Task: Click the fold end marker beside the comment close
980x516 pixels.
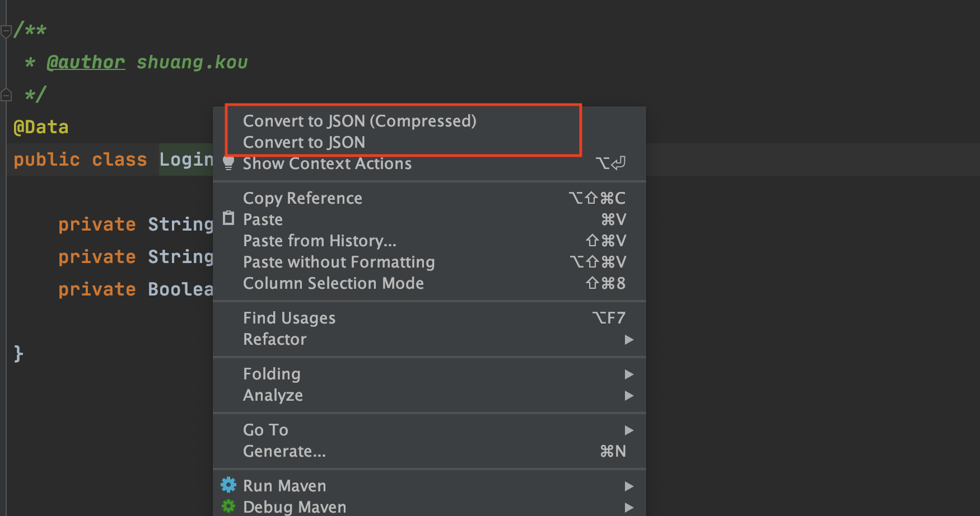Action: pyautogui.click(x=6, y=95)
